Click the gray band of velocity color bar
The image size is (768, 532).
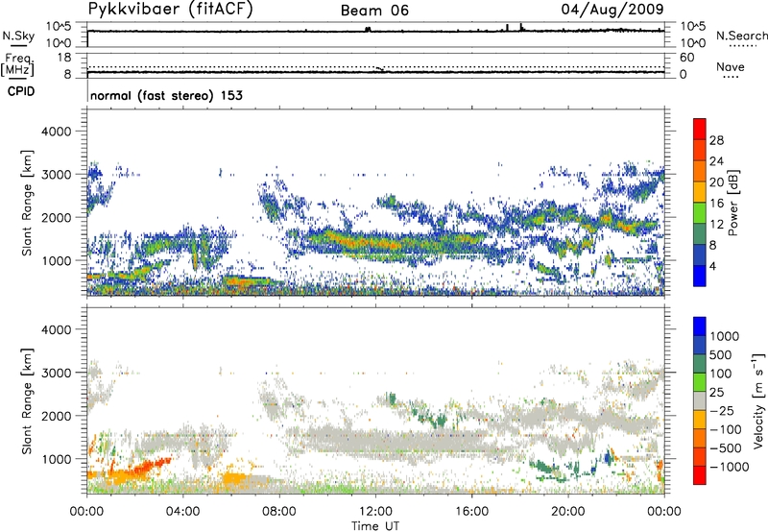(700, 400)
